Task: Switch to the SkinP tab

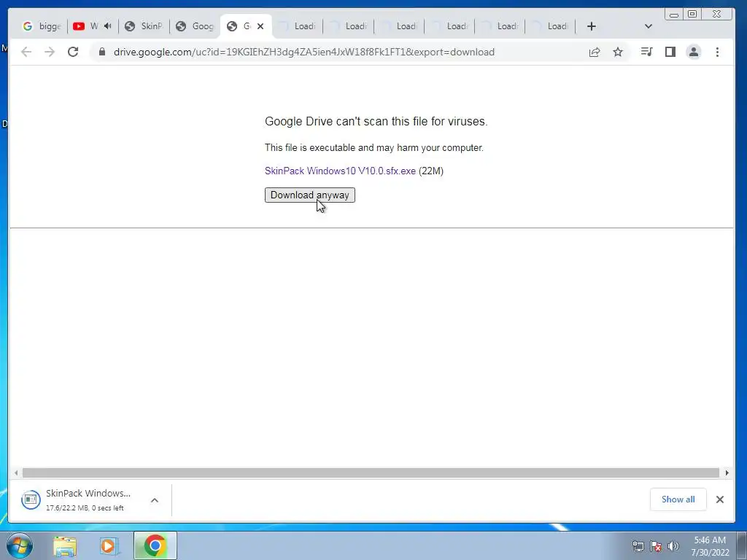Action: pyautogui.click(x=144, y=26)
